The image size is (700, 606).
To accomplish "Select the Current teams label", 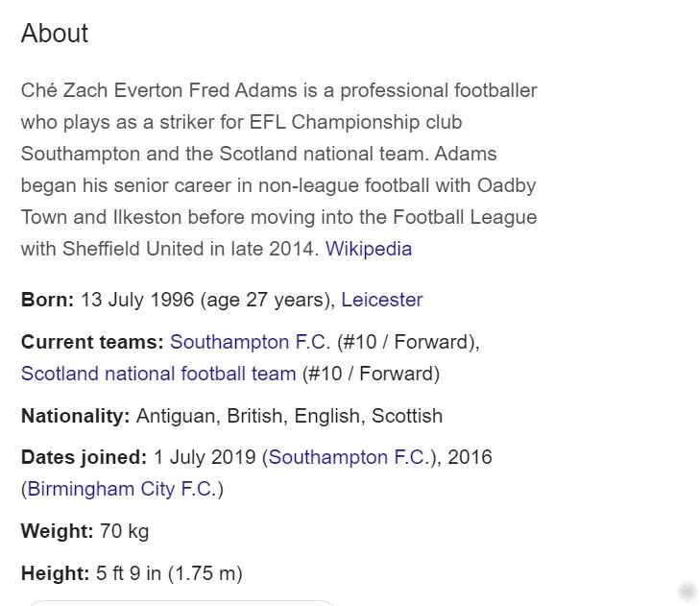I will pyautogui.click(x=92, y=342).
